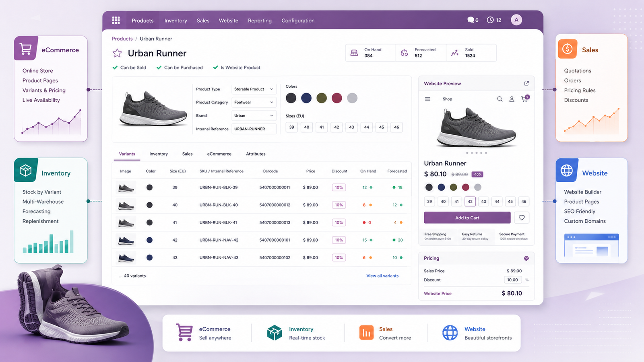Select the navy blue color swatch
The width and height of the screenshot is (644, 362).
coord(306,98)
